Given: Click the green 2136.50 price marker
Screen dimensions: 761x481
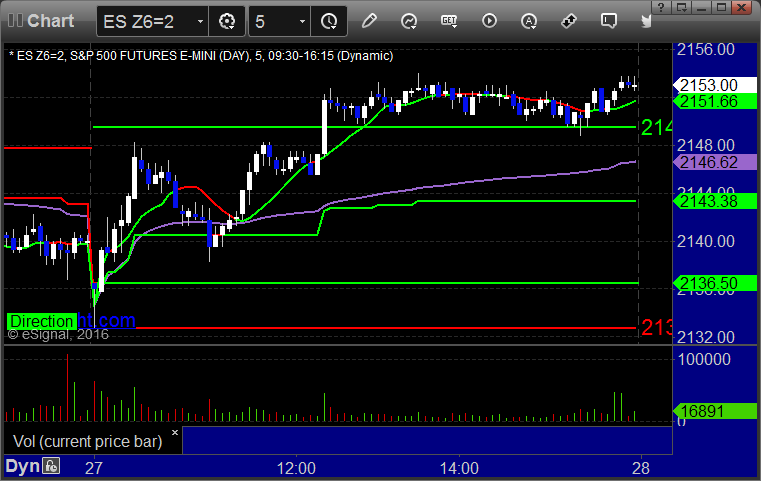Looking at the screenshot, I should click(x=714, y=283).
